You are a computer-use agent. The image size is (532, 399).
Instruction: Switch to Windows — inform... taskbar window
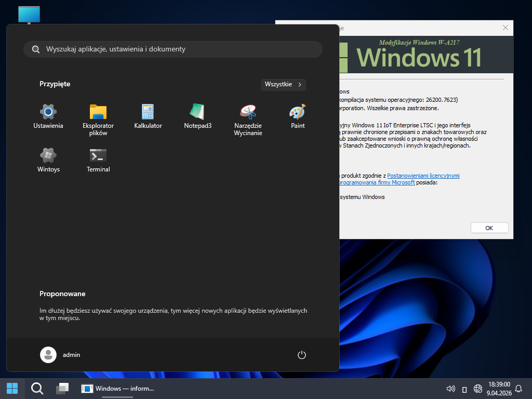[x=117, y=389]
